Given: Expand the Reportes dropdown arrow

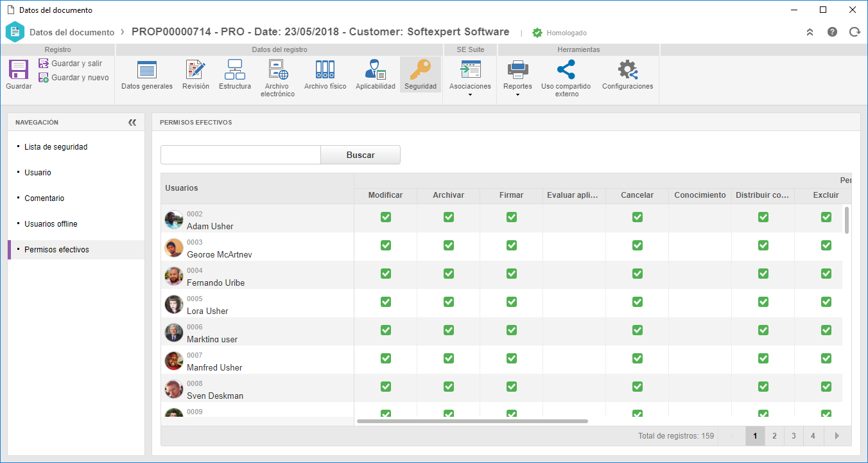Looking at the screenshot, I should coord(517,95).
